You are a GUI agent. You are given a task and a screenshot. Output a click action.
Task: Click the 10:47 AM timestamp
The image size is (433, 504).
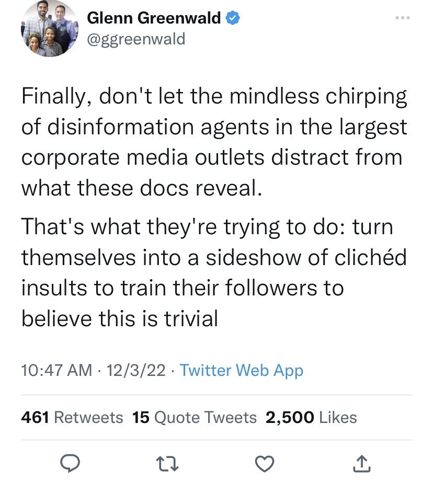[56, 371]
